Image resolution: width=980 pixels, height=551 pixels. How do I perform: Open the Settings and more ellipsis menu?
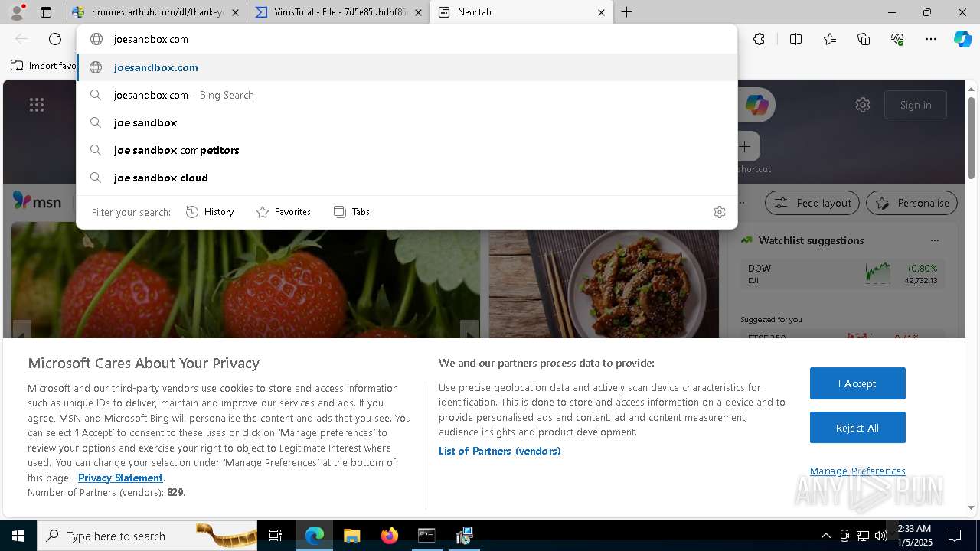[x=931, y=39]
